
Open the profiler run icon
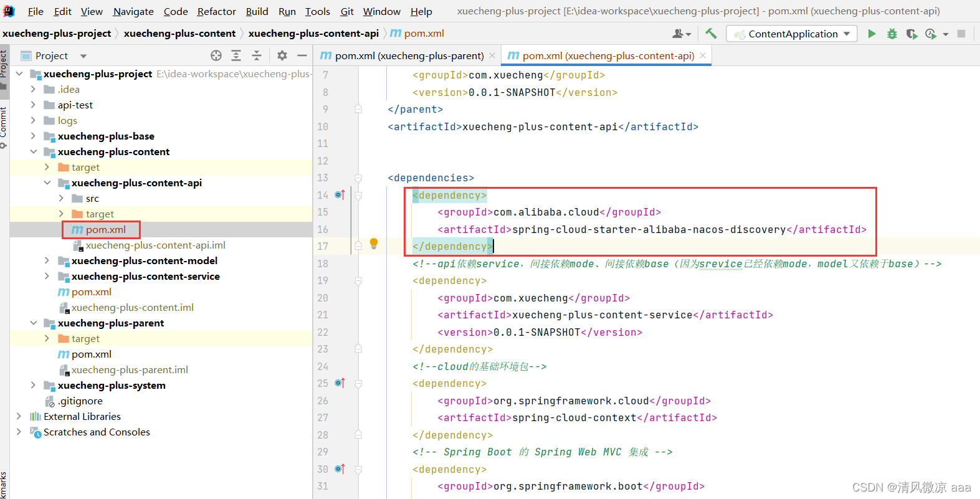point(931,34)
